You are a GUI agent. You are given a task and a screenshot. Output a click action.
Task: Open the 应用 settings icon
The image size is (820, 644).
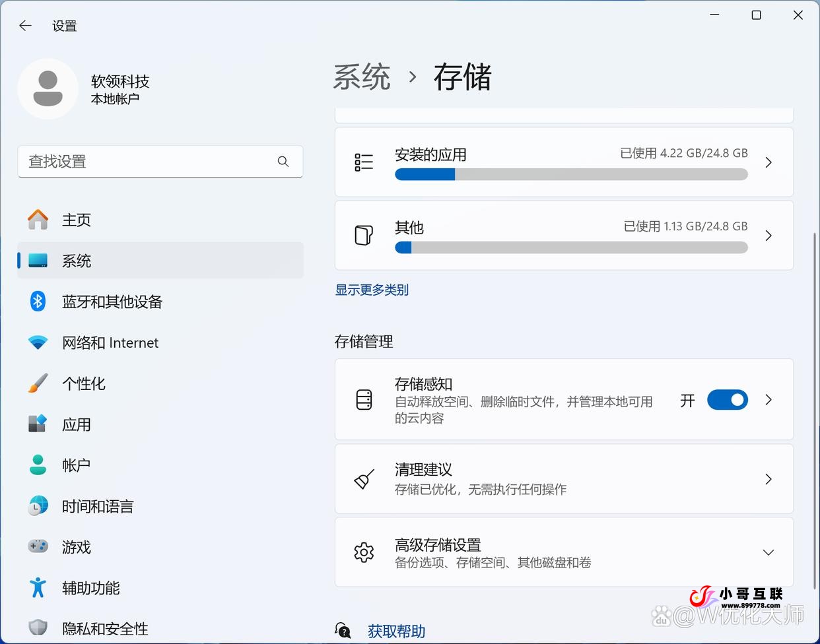(38, 424)
